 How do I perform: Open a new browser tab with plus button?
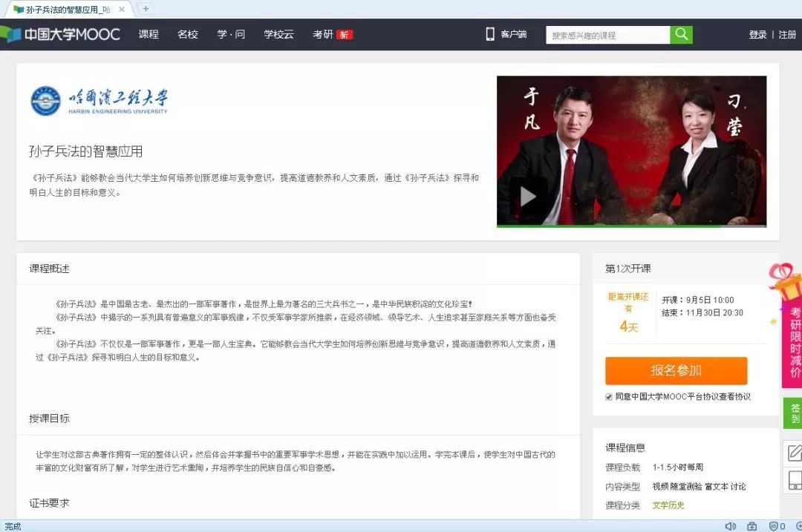pyautogui.click(x=146, y=9)
